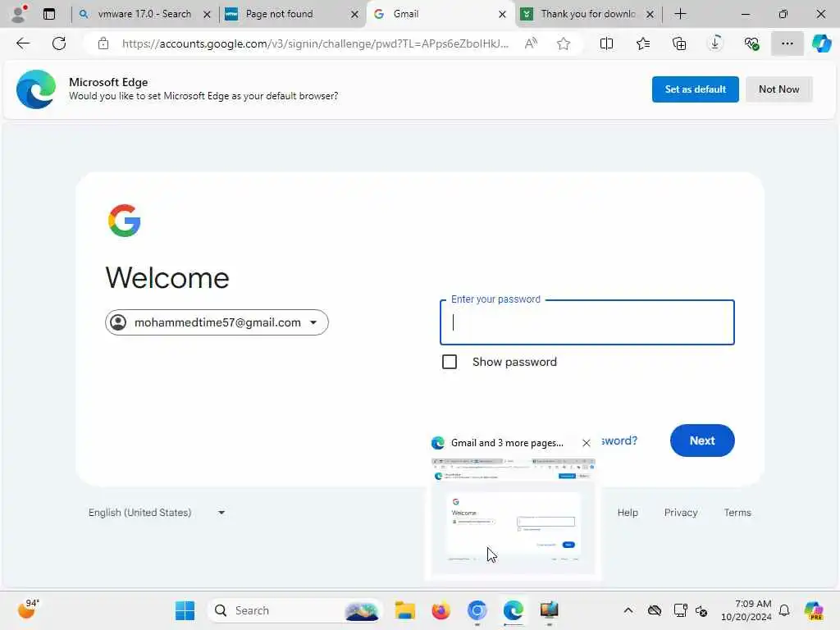Set Edge as default browser

pos(695,89)
